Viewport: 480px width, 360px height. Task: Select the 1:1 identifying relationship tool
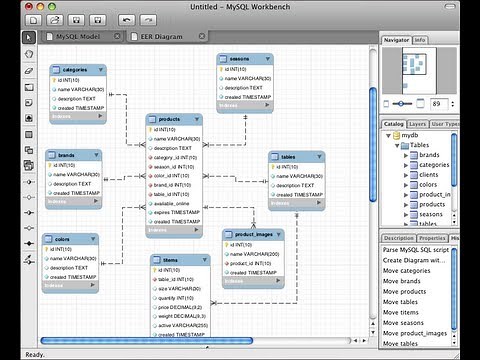click(x=29, y=213)
